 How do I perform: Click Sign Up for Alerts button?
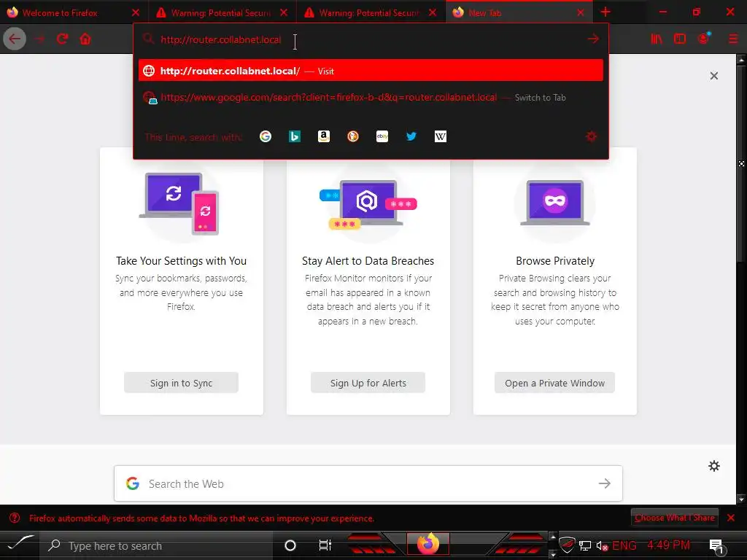pos(368,383)
